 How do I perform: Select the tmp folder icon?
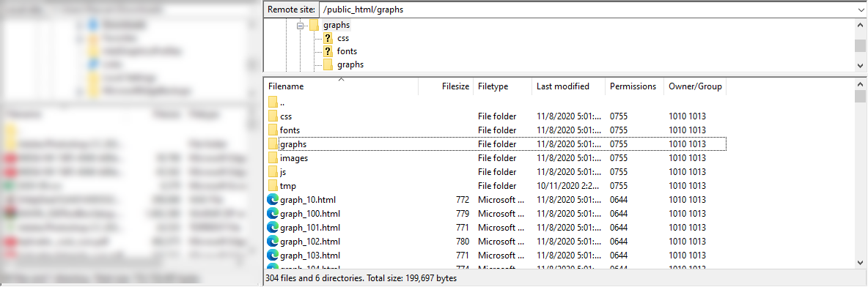point(273,186)
